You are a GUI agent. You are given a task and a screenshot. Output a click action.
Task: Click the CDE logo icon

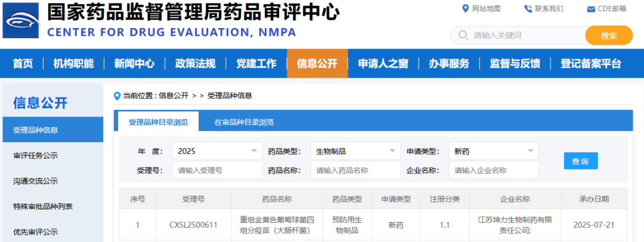[x=21, y=20]
